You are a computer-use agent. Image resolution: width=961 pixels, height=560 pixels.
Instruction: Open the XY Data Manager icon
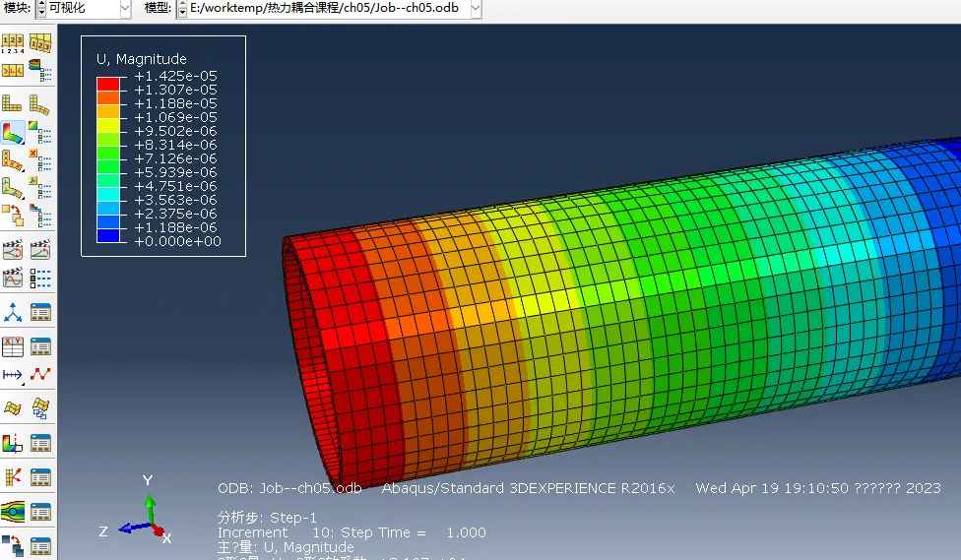[40, 345]
